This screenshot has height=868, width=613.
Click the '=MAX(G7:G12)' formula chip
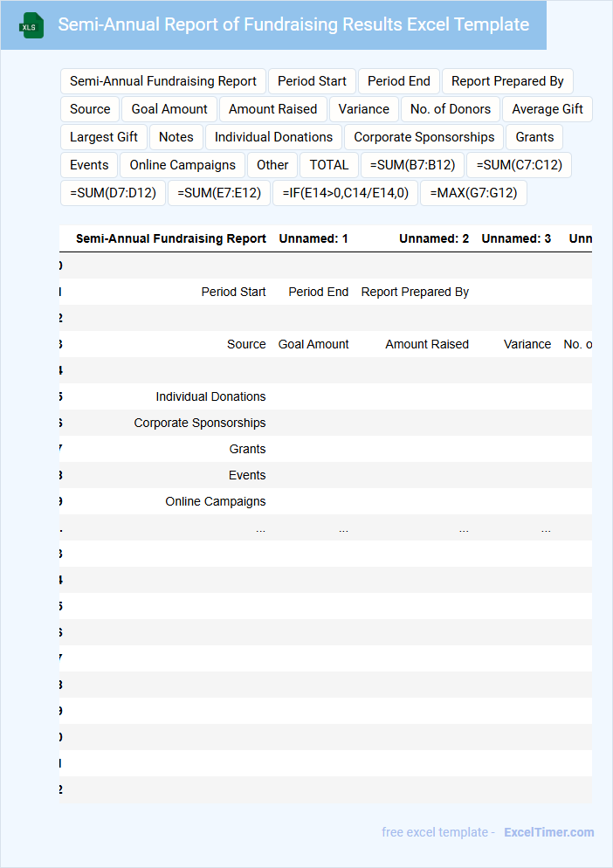473,193
